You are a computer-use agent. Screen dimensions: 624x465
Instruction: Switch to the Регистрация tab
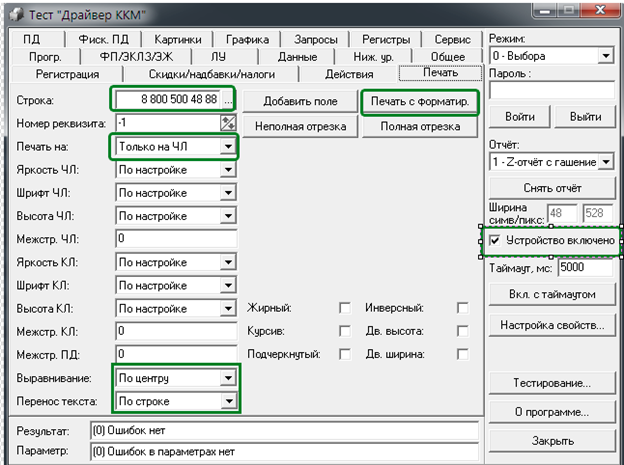[67, 74]
